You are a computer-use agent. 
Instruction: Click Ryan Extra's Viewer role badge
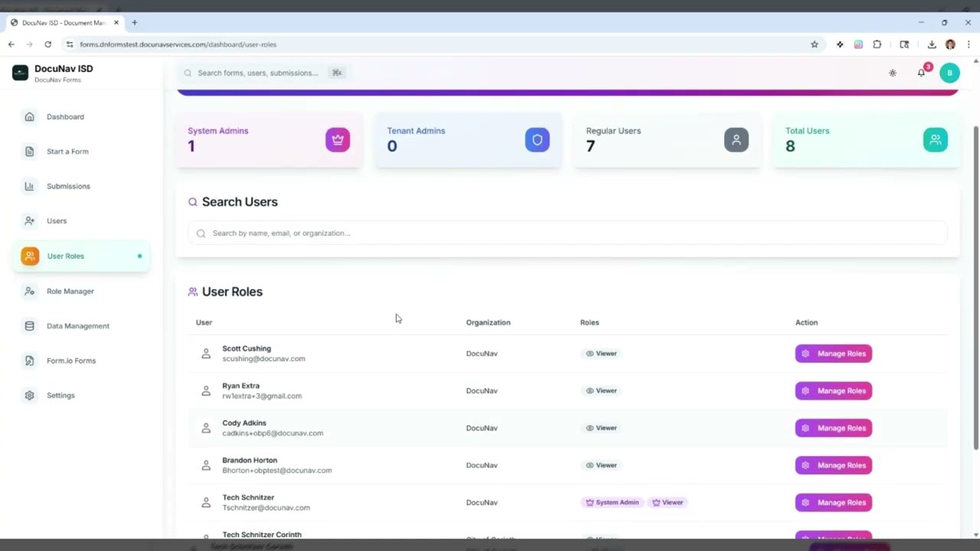point(601,391)
